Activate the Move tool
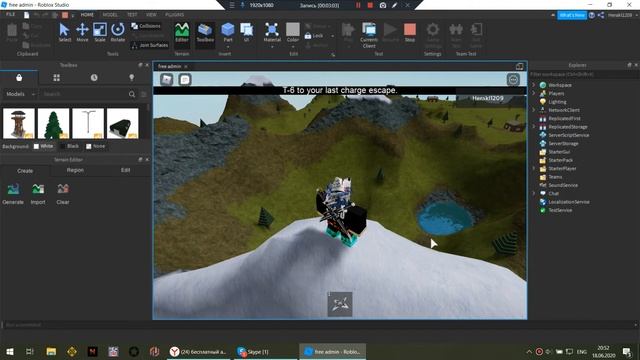The height and width of the screenshot is (360, 640). (x=82, y=33)
